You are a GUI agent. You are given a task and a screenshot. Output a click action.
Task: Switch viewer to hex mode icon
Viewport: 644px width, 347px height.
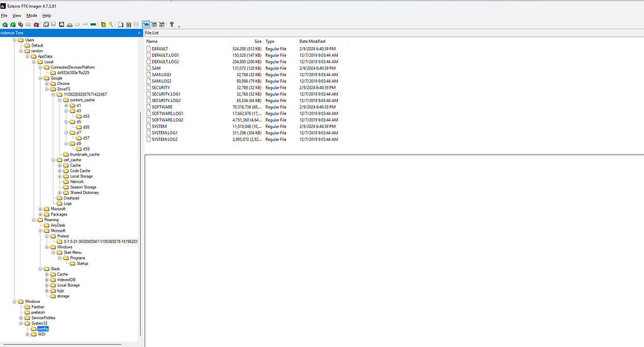click(x=162, y=25)
